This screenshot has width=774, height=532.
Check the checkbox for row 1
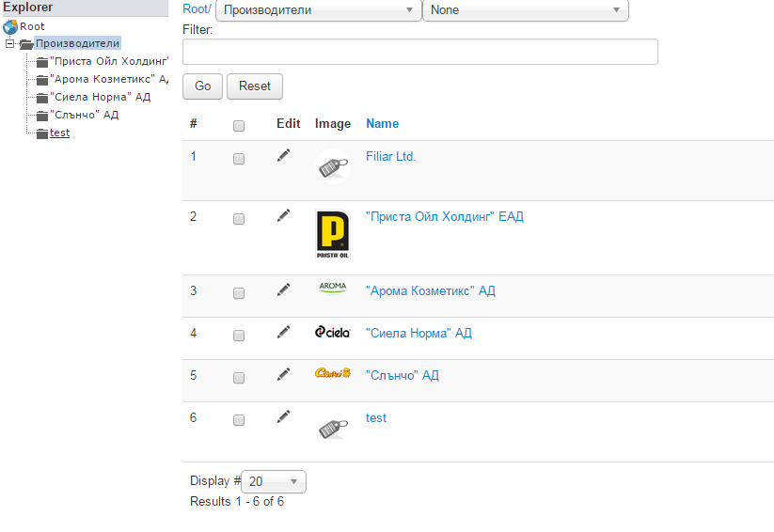pos(239,159)
